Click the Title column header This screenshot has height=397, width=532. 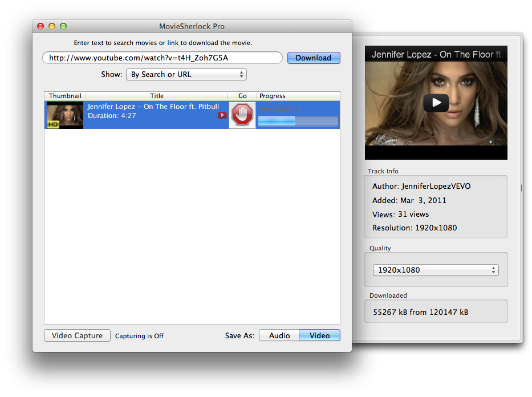157,96
